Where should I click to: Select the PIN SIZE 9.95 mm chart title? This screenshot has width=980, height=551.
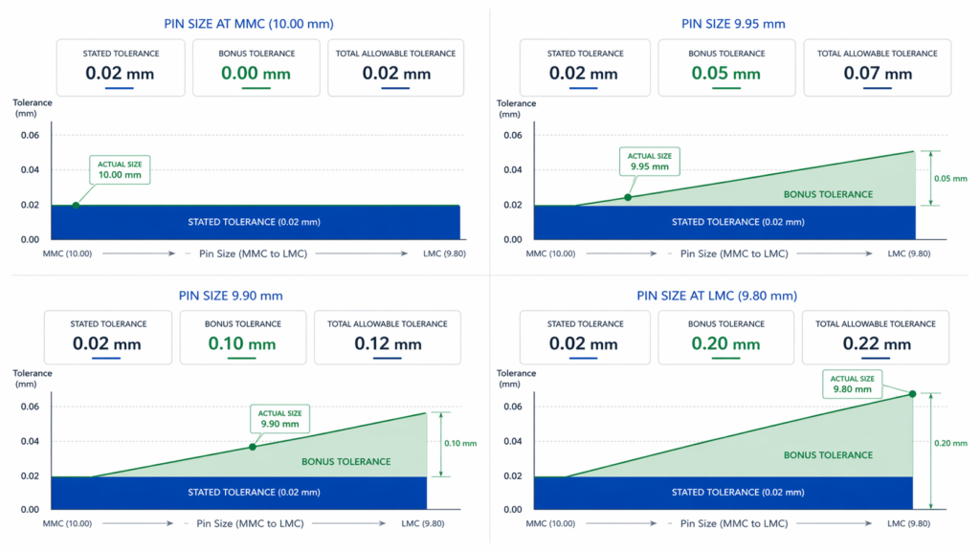[x=732, y=24]
